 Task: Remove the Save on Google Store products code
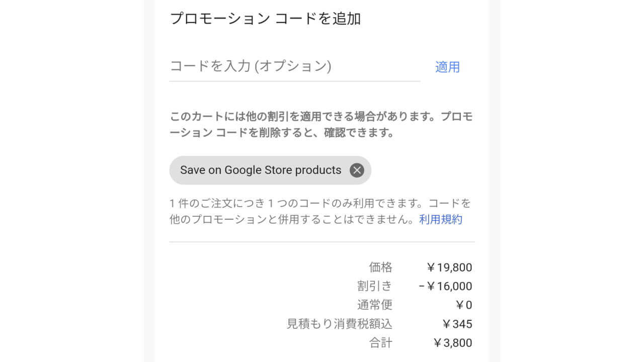click(x=357, y=170)
